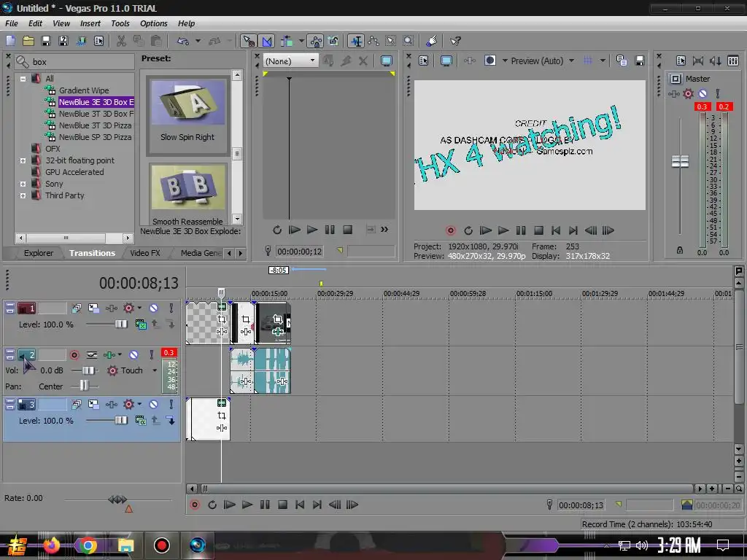
Task: Click the What's This help icon
Action: (455, 41)
